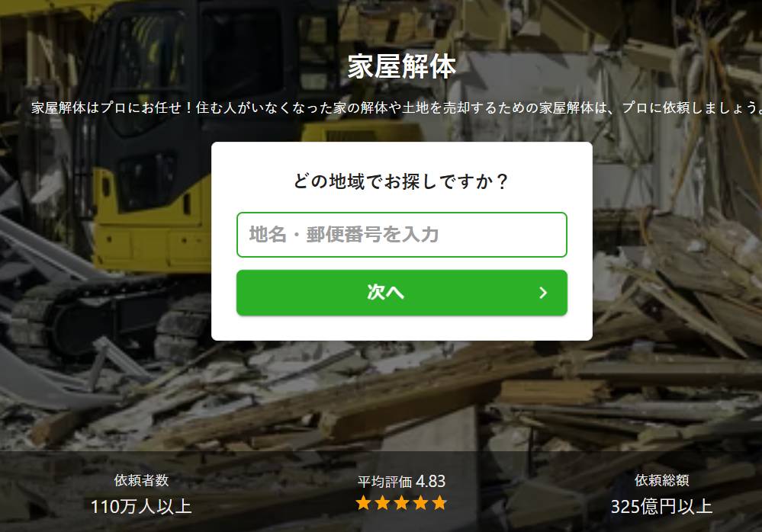Click the second orange rating star
This screenshot has width=762, height=532.
coord(382,502)
